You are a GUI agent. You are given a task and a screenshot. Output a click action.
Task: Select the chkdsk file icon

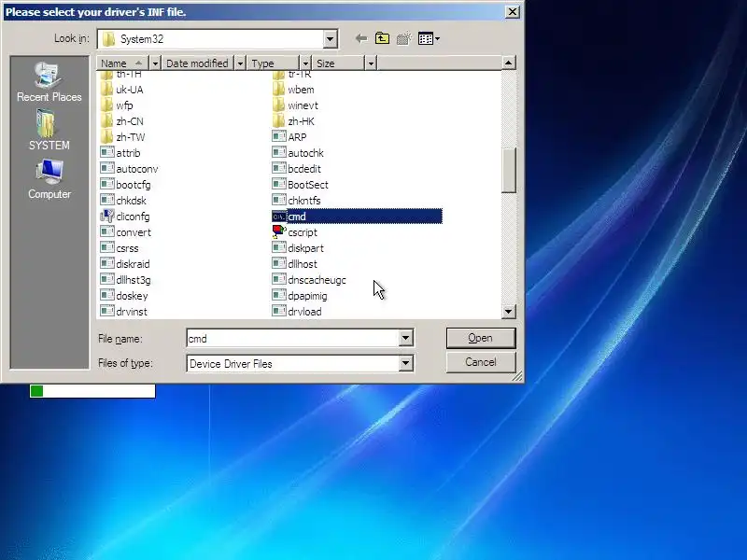(x=107, y=201)
